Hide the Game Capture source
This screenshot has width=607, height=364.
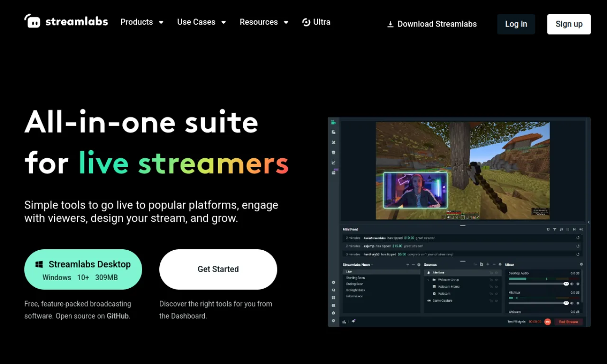(497, 300)
